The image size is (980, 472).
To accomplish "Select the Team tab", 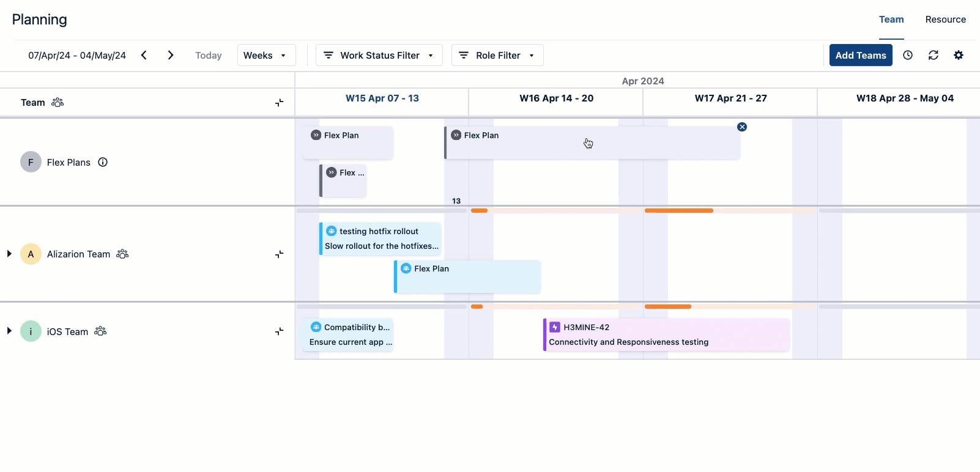I will 891,20.
